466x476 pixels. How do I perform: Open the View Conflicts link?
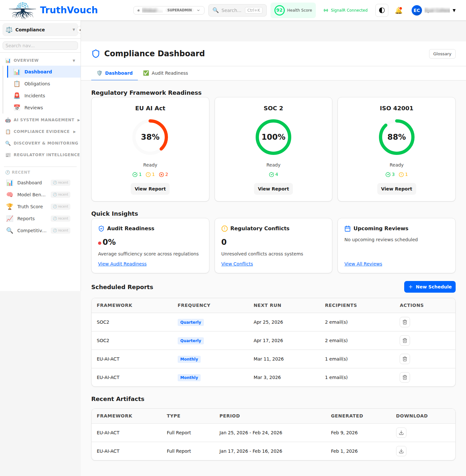coord(237,264)
